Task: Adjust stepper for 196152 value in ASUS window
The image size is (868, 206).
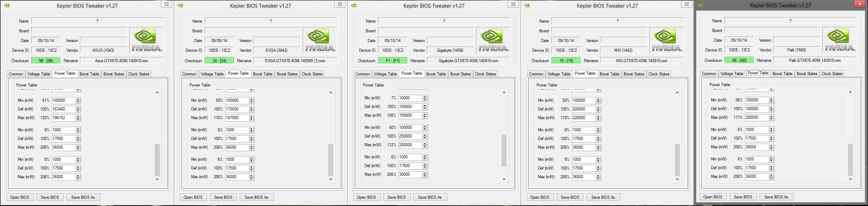Action: pyautogui.click(x=78, y=118)
